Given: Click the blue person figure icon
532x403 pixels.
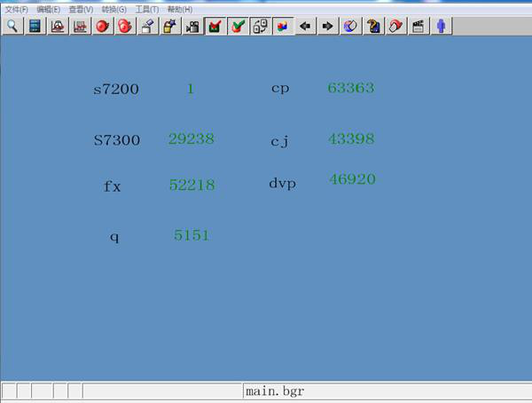Looking at the screenshot, I should click(441, 26).
